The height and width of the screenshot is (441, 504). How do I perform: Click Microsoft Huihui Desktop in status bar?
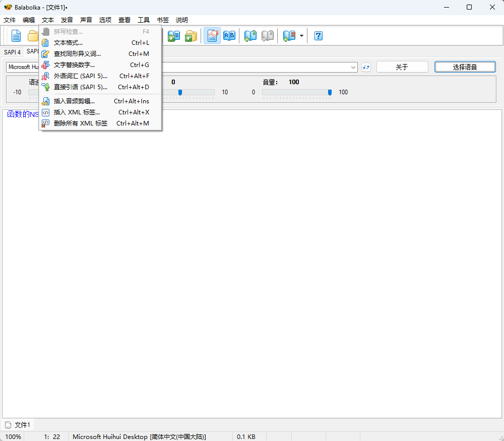(140, 436)
